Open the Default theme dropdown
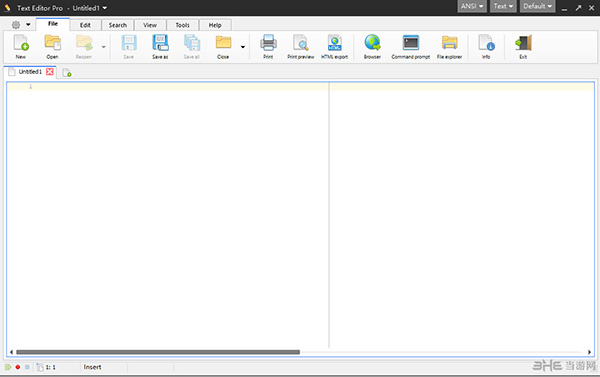The width and height of the screenshot is (600, 377). (538, 6)
